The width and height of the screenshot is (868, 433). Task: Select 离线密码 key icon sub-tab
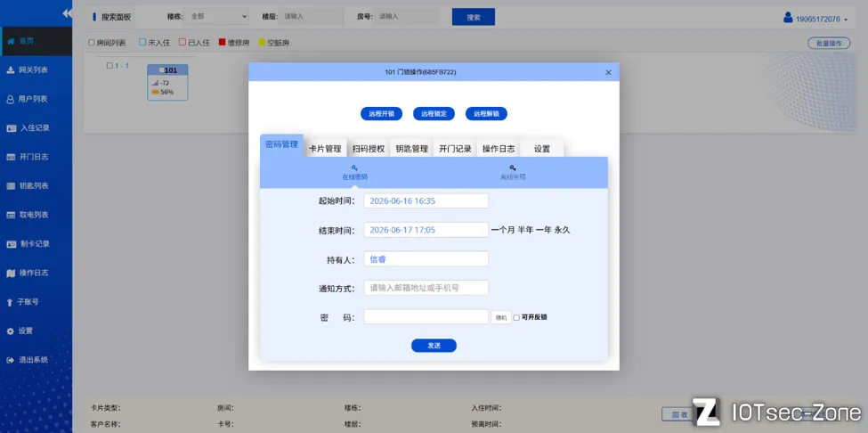(513, 167)
